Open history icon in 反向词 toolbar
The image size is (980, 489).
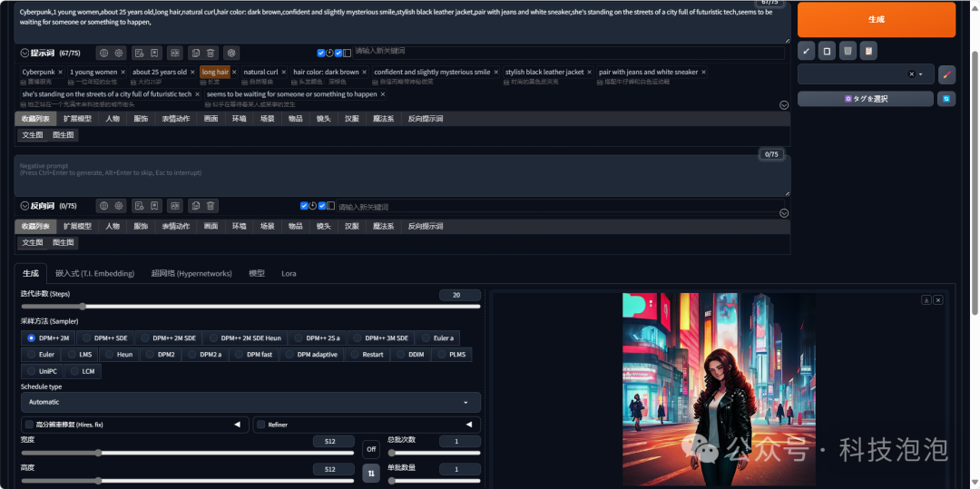point(140,205)
